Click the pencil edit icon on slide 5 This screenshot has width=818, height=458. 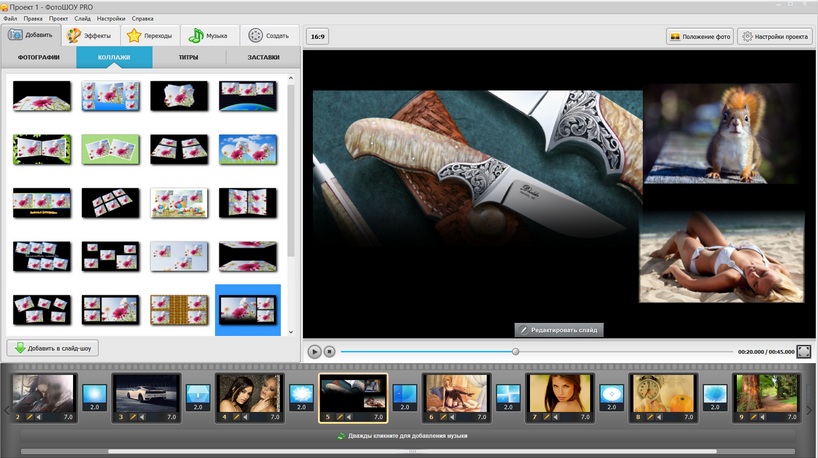[339, 416]
